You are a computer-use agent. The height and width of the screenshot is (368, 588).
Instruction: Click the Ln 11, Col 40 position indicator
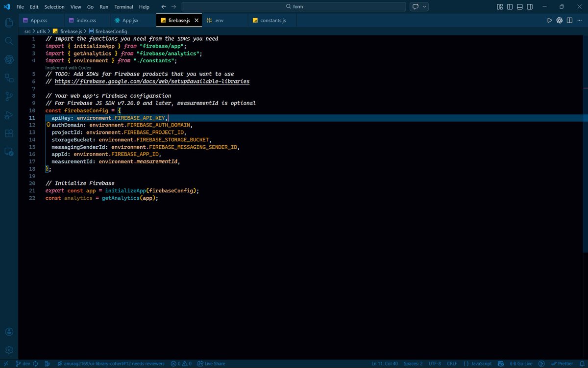[385, 364]
